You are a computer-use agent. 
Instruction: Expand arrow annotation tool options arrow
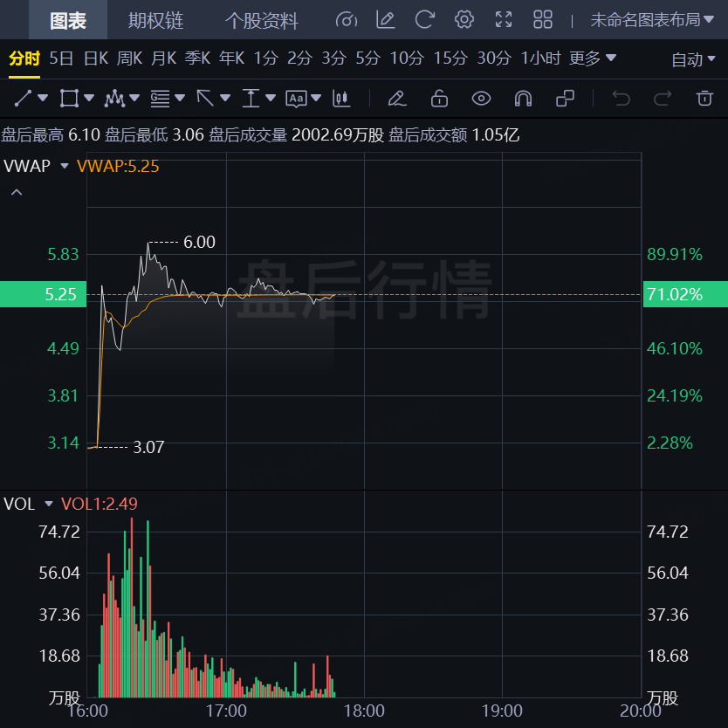tap(225, 98)
